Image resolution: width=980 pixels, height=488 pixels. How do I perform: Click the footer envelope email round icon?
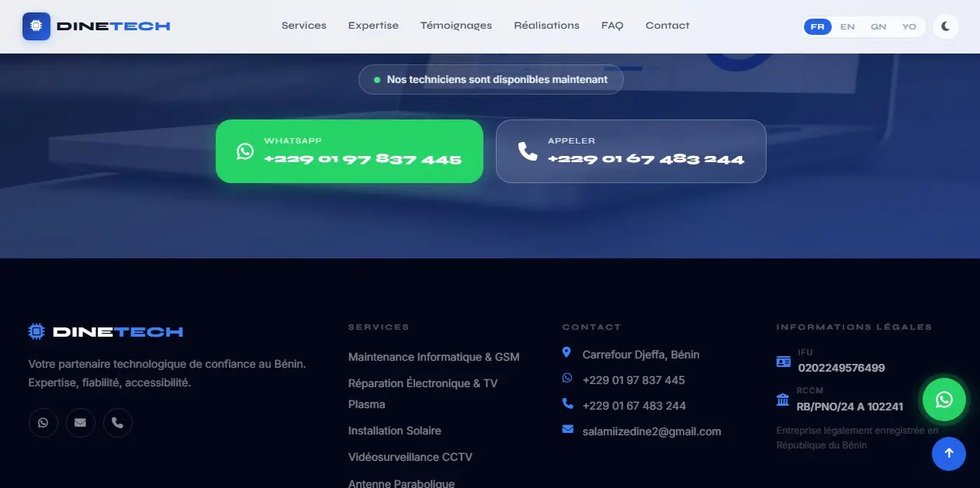[x=81, y=423]
